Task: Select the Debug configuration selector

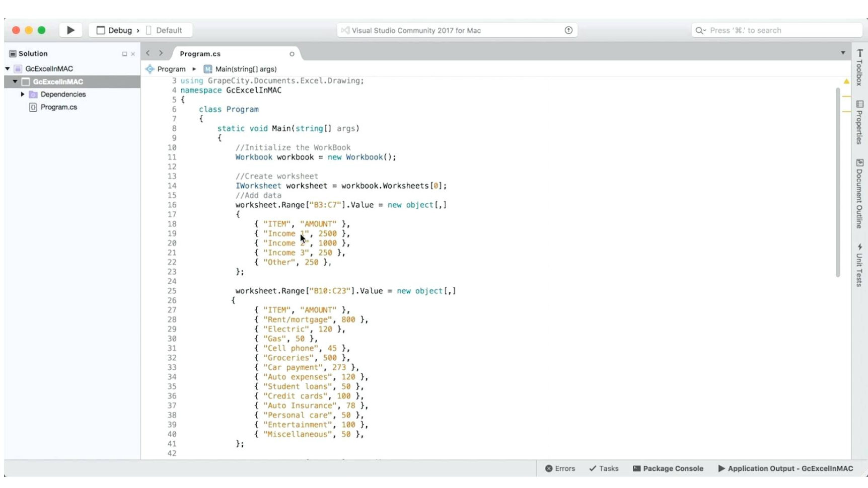Action: coord(119,30)
